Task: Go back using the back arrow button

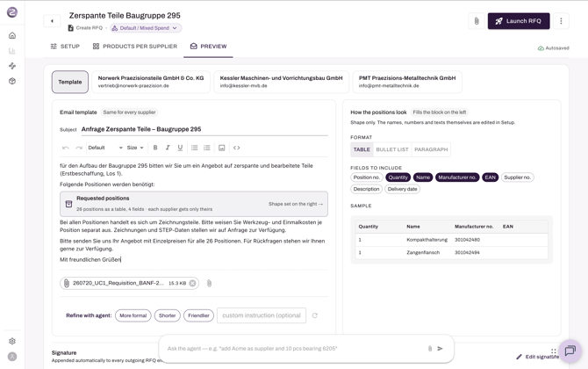Action: tap(52, 21)
